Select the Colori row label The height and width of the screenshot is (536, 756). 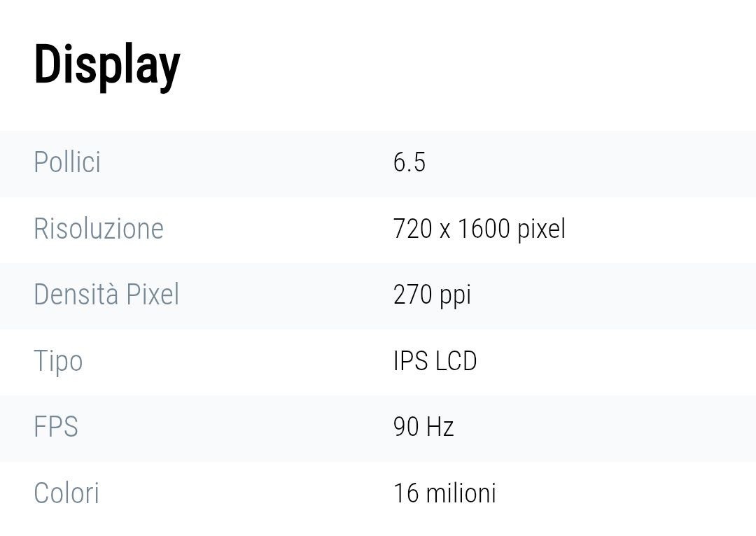click(66, 493)
